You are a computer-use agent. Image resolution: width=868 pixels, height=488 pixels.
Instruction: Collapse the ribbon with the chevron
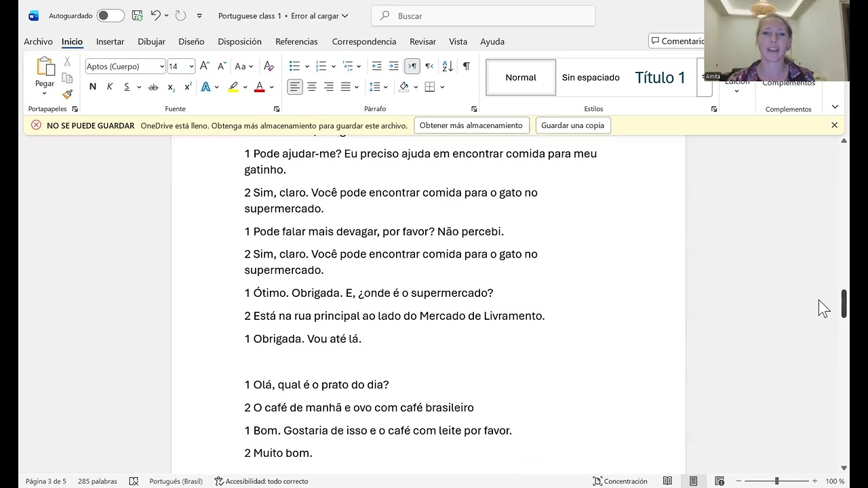click(x=835, y=106)
